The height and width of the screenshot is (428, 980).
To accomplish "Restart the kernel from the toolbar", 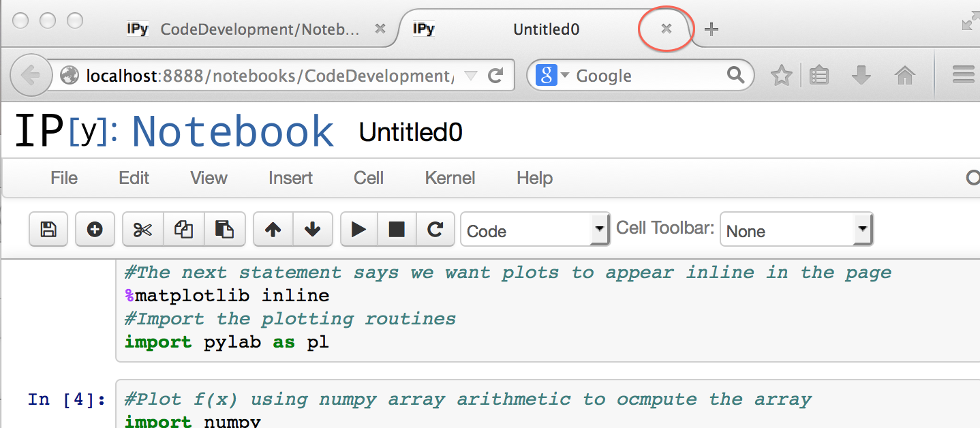I will tap(435, 230).
